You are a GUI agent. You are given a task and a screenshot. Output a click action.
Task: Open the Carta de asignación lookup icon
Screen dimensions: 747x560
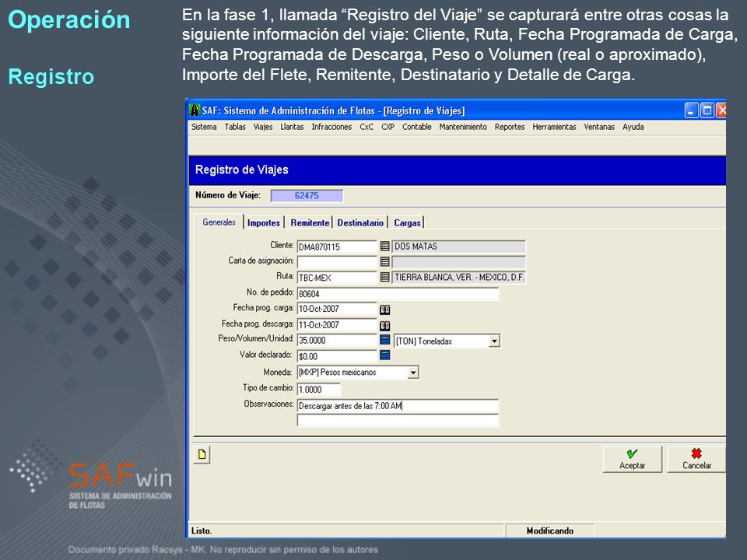(x=385, y=261)
